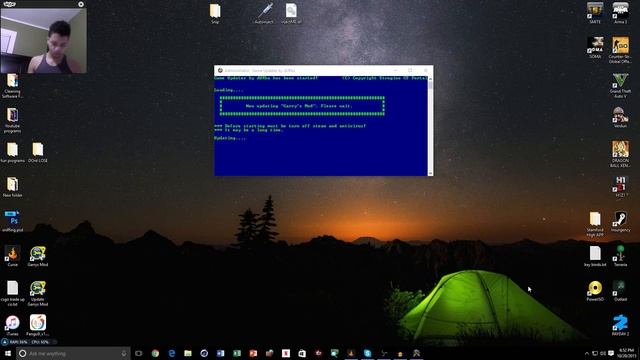
Task: Open the Arma 3 desktop shortcut
Action: click(x=620, y=13)
